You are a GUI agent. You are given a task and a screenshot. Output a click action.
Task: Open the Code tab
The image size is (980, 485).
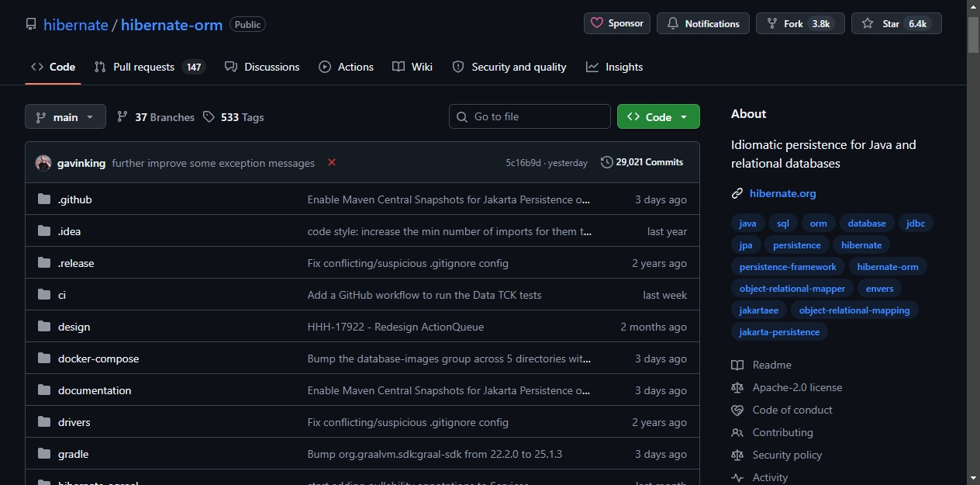[53, 67]
